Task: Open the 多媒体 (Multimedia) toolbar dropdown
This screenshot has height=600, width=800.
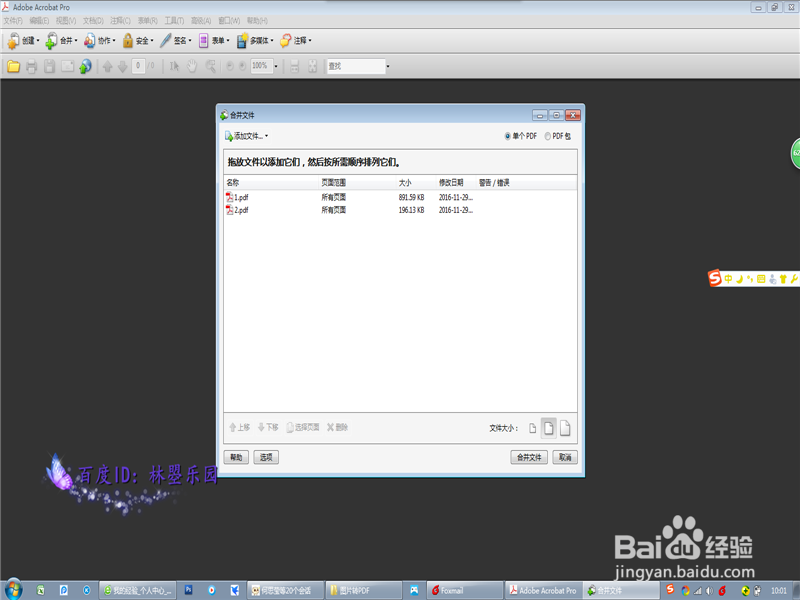Action: 255,40
